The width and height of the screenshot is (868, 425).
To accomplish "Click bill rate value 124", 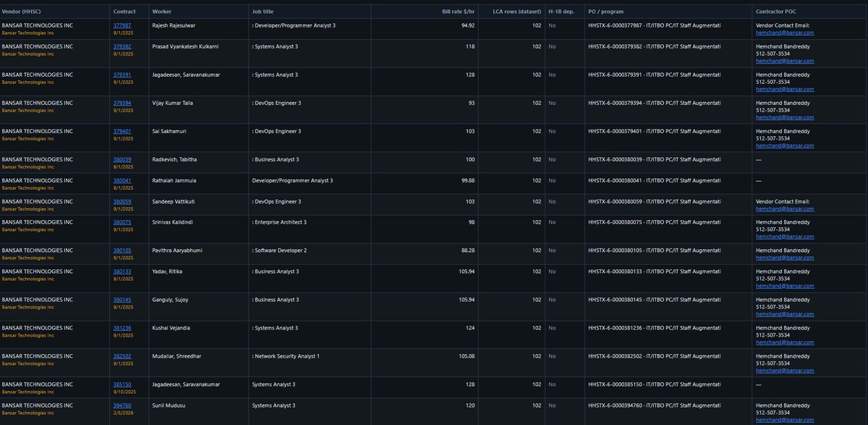I will [470, 328].
